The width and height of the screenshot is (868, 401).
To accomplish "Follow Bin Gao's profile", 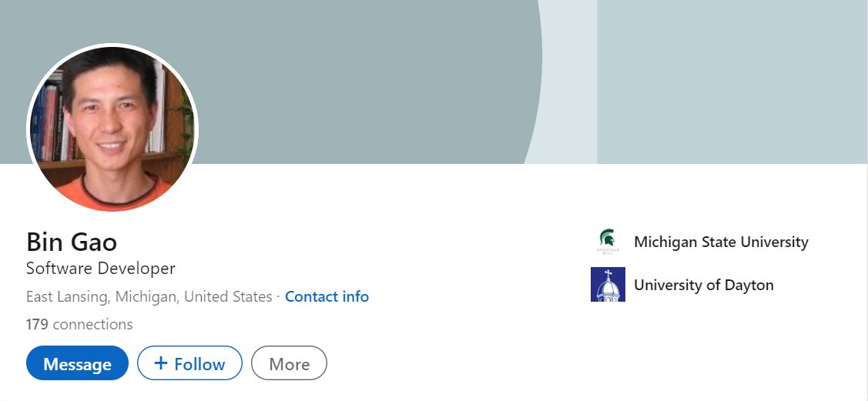I will click(189, 363).
